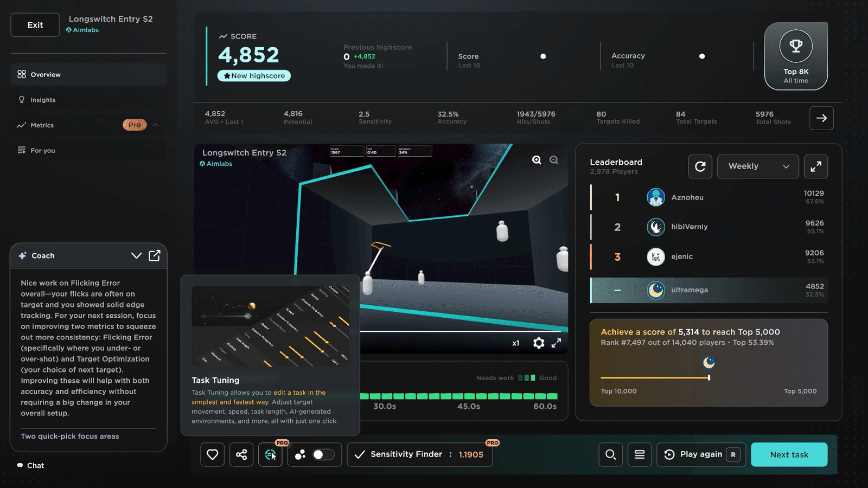The width and height of the screenshot is (868, 488).
Task: Select the ultramega leaderboard row
Action: [x=709, y=290]
